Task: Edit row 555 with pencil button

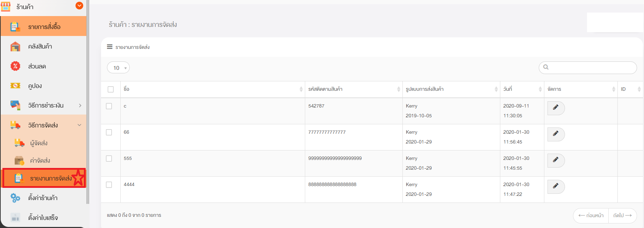Action: (556, 160)
